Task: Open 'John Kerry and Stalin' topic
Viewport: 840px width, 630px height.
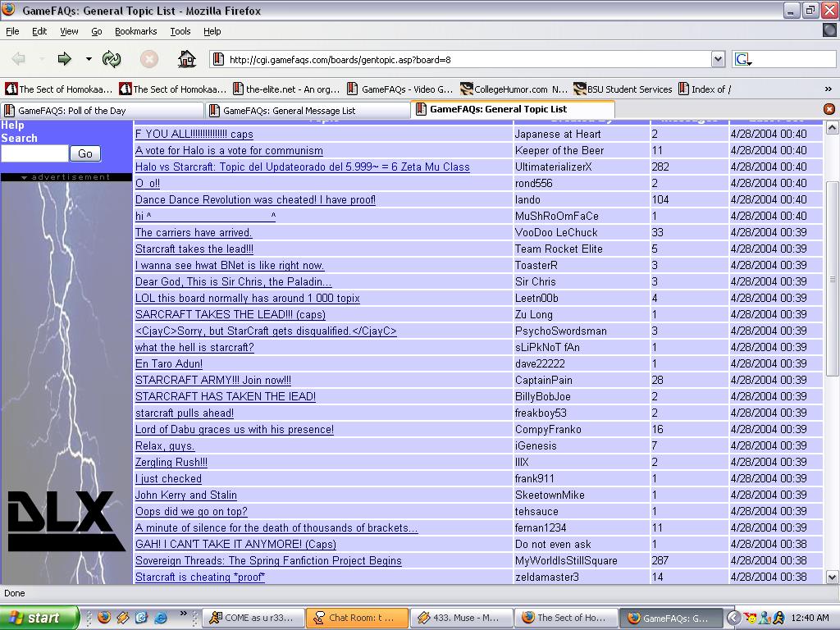Action: 186,495
